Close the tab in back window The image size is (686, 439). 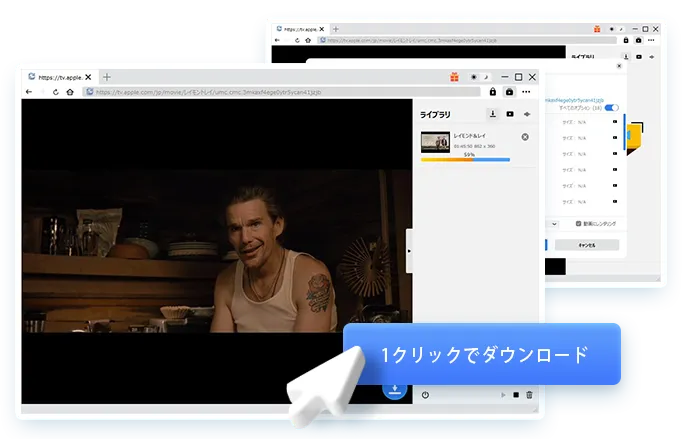322,29
